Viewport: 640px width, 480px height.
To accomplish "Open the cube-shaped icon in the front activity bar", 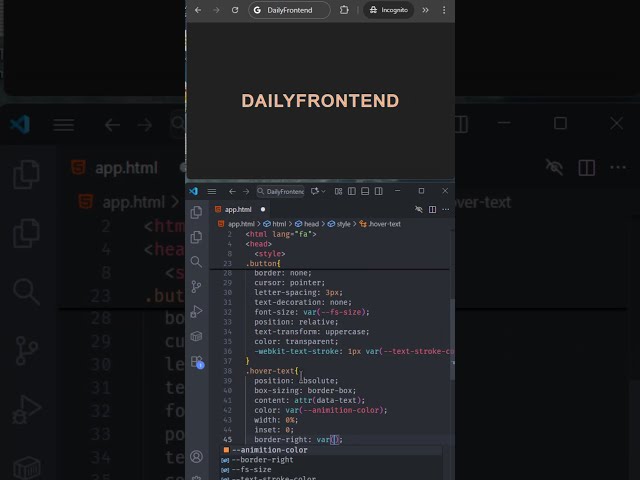I will 196,336.
